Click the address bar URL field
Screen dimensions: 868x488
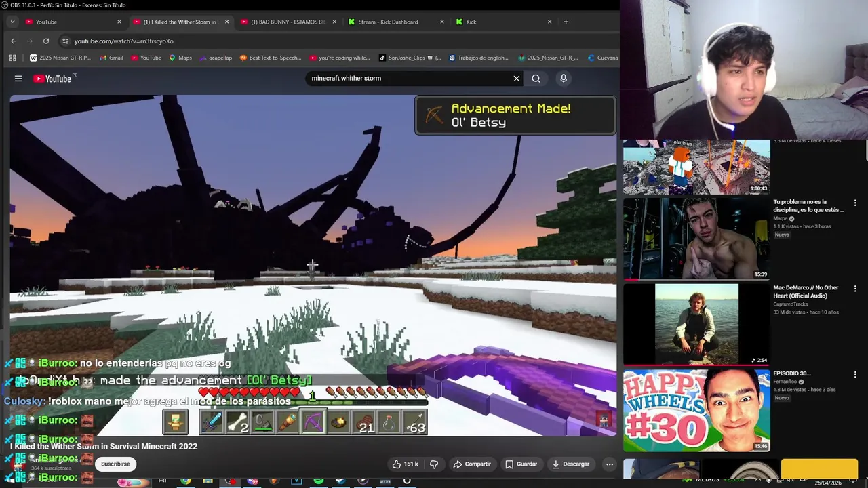[339, 41]
